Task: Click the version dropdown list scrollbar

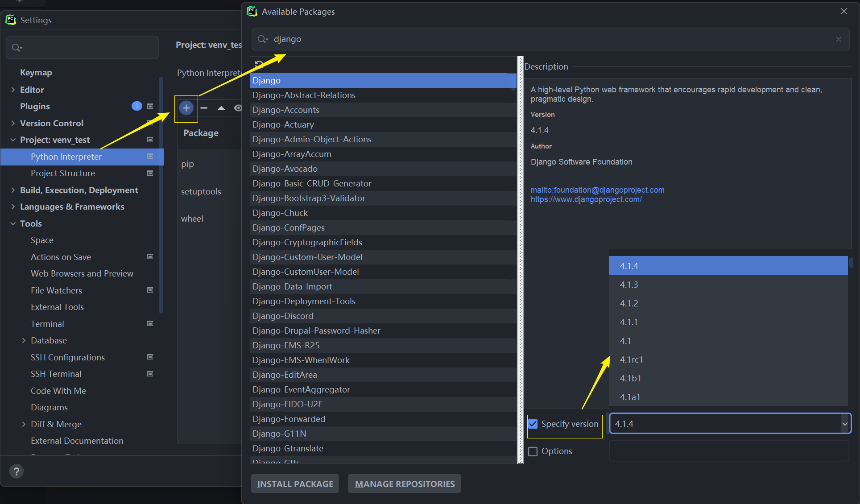Action: coord(851,262)
